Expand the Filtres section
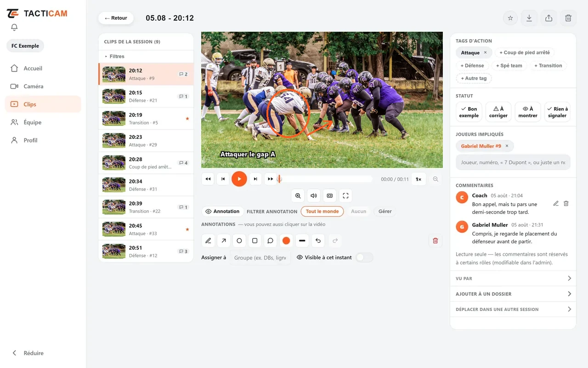The height and width of the screenshot is (368, 588). 146,56
